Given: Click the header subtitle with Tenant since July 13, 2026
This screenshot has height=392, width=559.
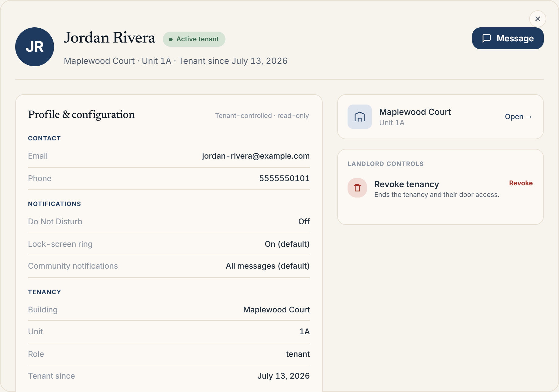Looking at the screenshot, I should point(176,61).
